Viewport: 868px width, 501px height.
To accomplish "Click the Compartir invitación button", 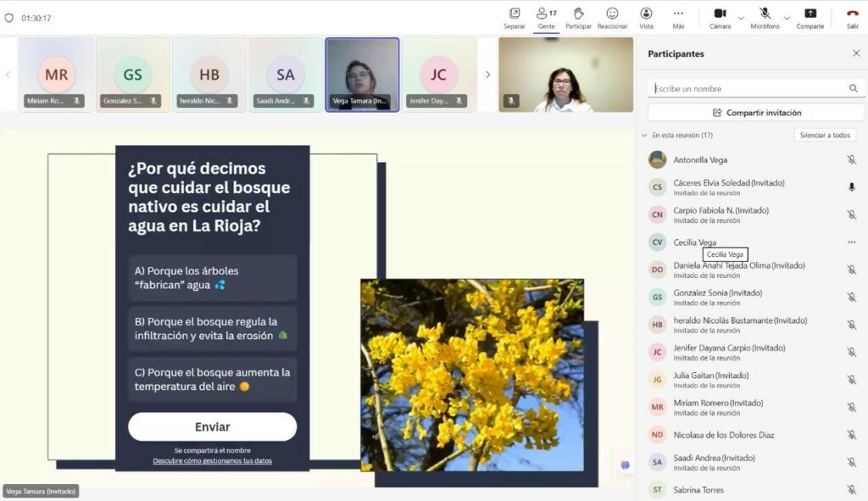I will [x=756, y=113].
